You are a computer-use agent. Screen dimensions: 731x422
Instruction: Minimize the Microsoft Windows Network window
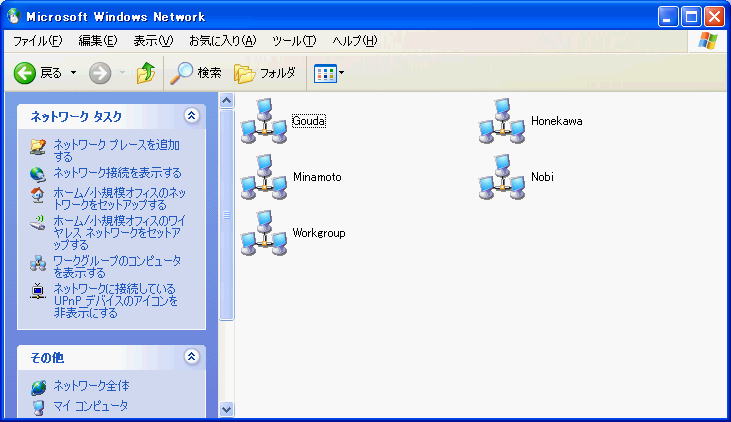click(668, 17)
